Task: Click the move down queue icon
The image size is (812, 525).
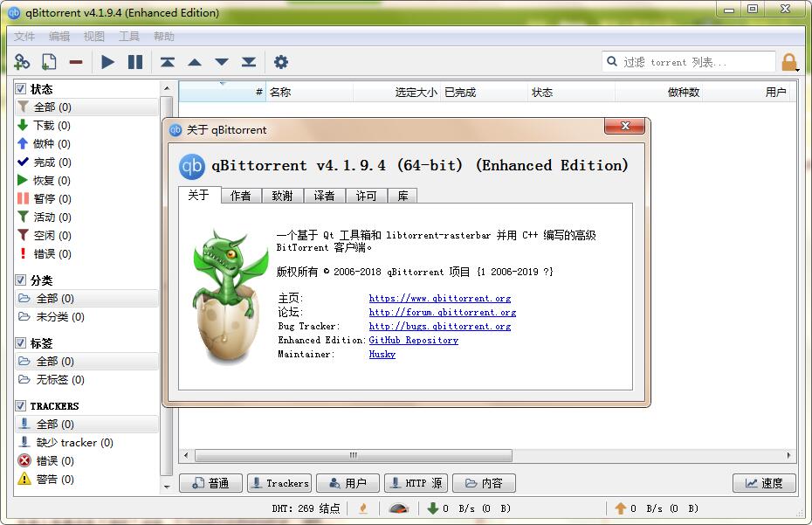Action: coord(221,61)
